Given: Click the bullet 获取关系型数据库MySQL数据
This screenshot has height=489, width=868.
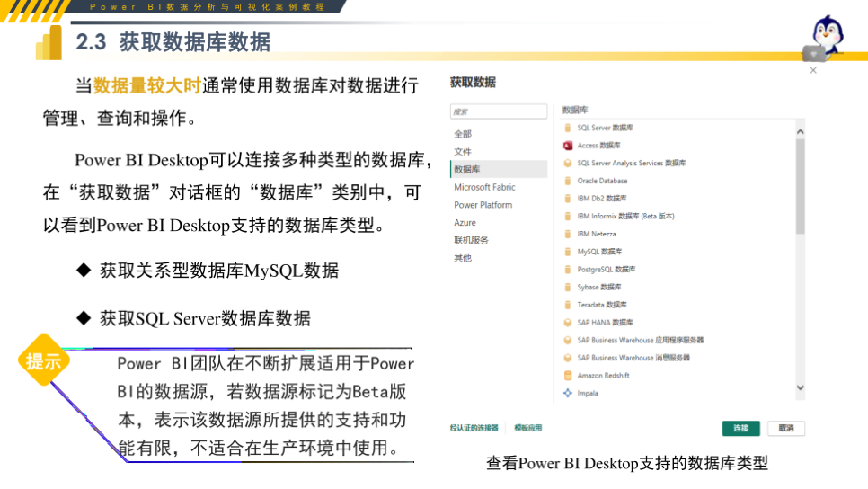Looking at the screenshot, I should [x=219, y=271].
